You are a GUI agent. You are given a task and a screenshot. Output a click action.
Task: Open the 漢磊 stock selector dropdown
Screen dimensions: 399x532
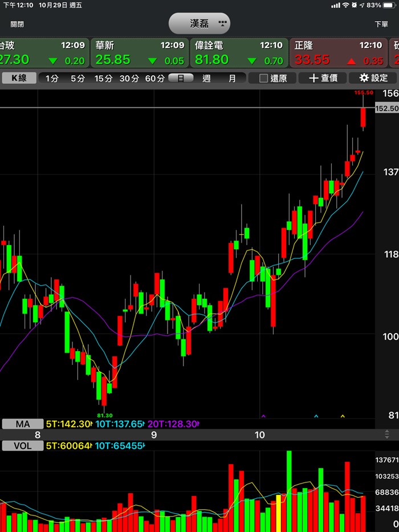coord(199,24)
